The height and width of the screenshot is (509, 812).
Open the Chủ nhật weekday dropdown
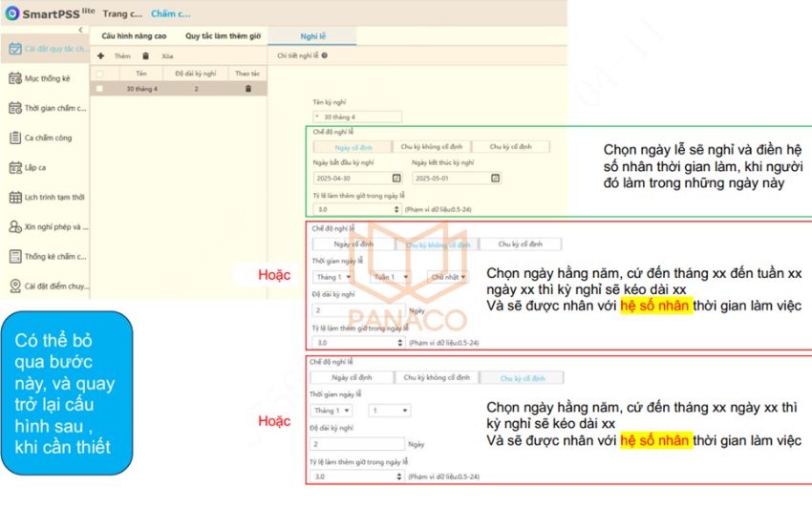[447, 277]
